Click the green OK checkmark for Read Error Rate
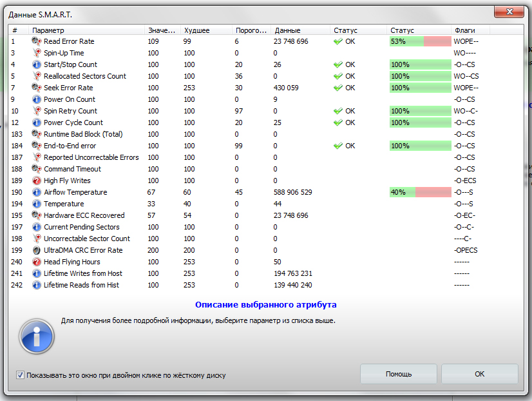 tap(338, 41)
